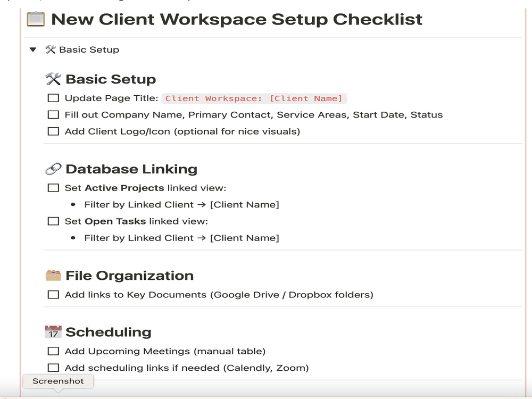Viewport: 532px width, 399px height.
Task: Click the file folder icon next to File Organization
Action: pyautogui.click(x=53, y=276)
